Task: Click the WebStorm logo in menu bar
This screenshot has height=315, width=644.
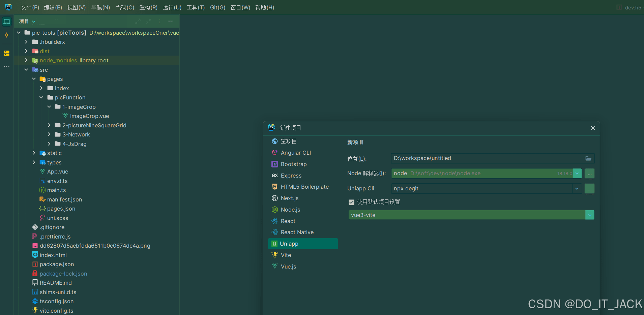Action: 8,7
